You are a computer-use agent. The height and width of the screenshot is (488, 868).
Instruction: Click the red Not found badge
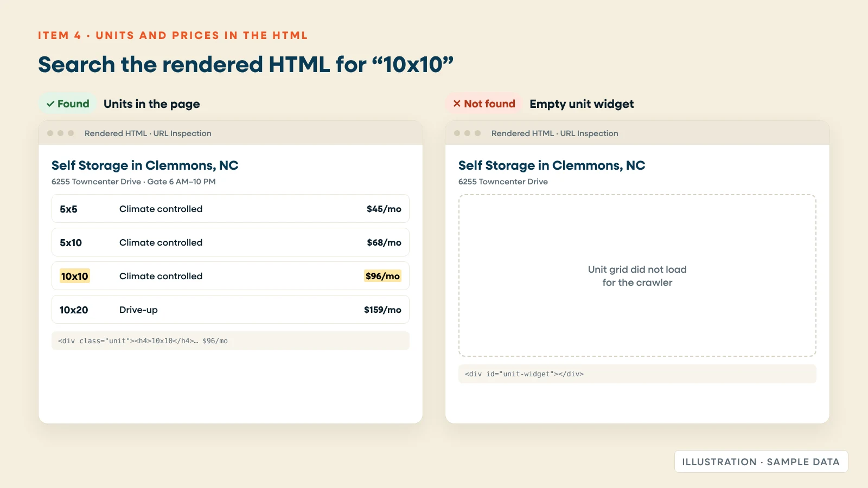[x=484, y=104]
